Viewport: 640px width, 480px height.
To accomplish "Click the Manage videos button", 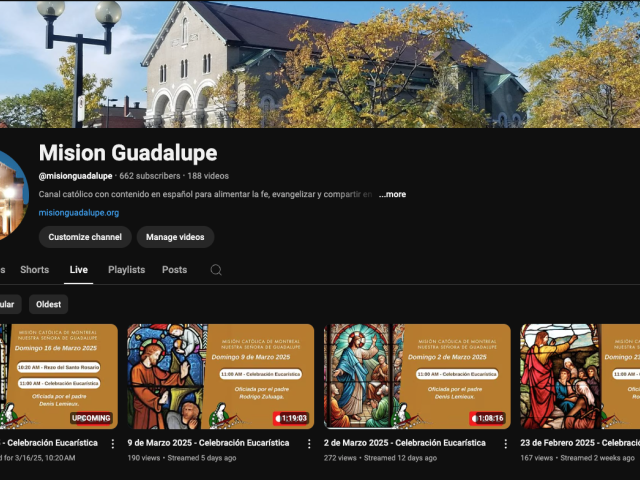I will click(x=175, y=237).
